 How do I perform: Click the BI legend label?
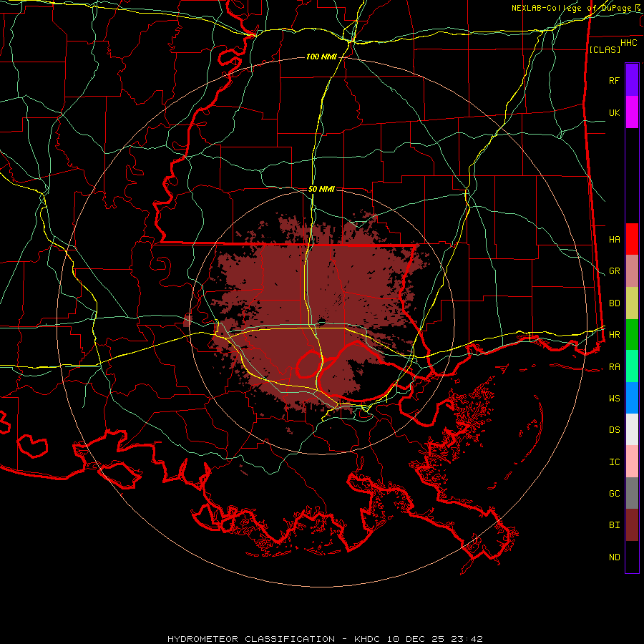(x=614, y=525)
